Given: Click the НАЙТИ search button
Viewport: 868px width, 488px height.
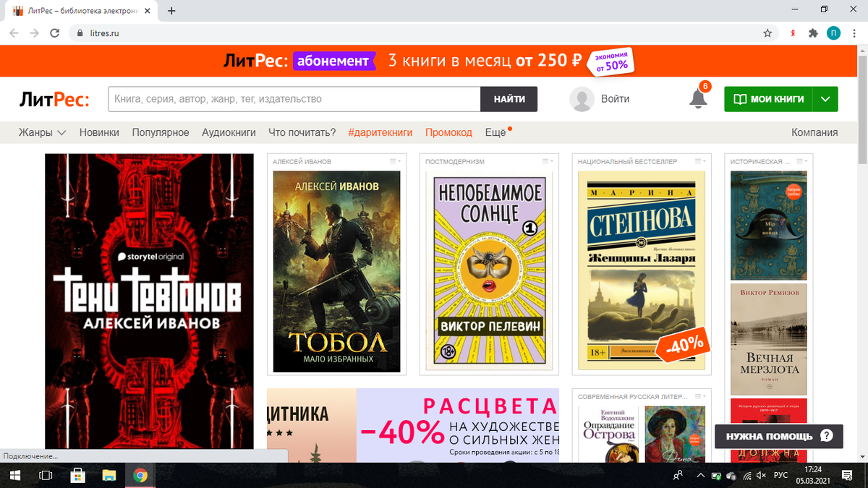Looking at the screenshot, I should (509, 99).
